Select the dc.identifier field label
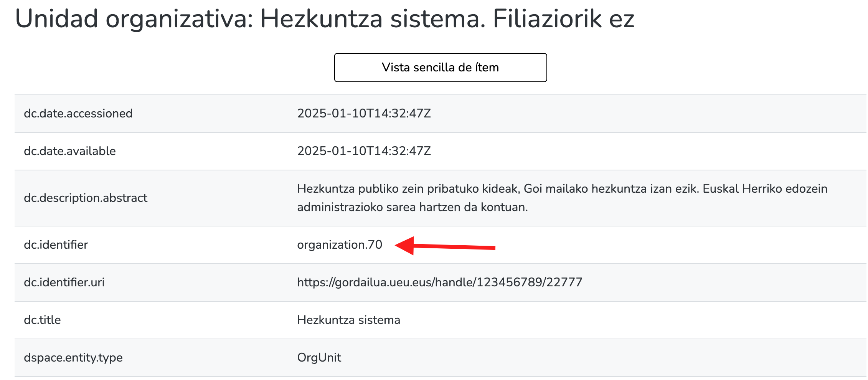Viewport: 868px width, 380px height. (x=56, y=245)
